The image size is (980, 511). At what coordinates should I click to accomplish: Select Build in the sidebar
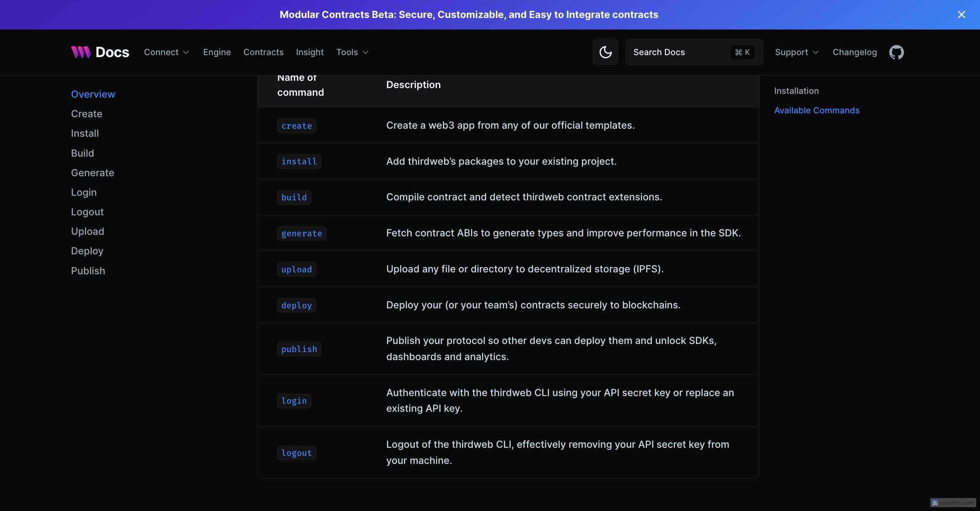tap(82, 153)
